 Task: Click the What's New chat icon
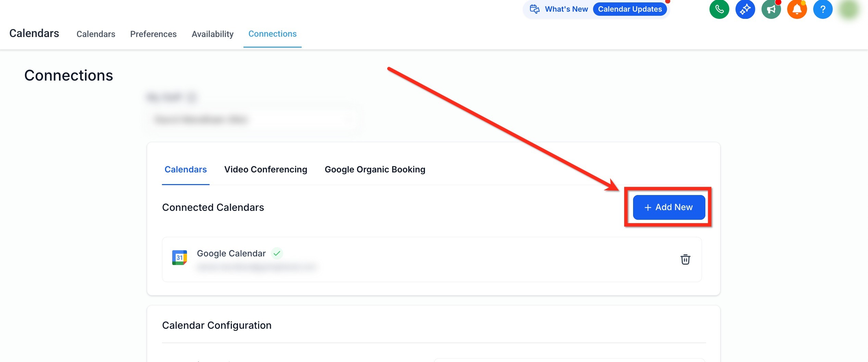pos(534,9)
